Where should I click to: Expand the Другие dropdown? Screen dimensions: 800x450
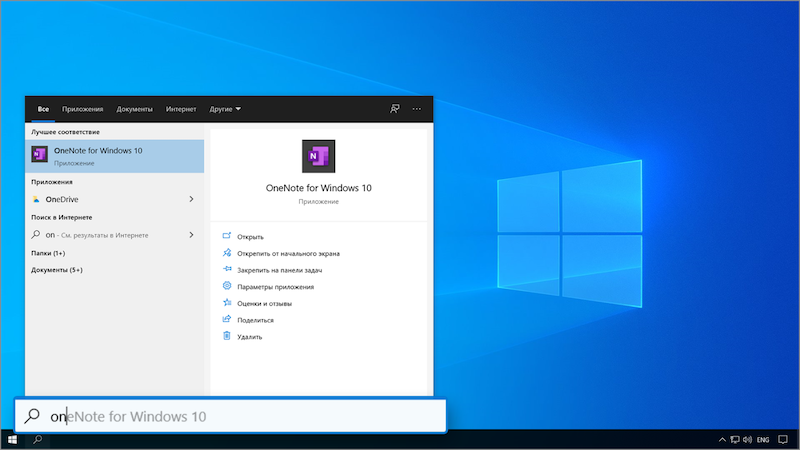click(x=225, y=109)
